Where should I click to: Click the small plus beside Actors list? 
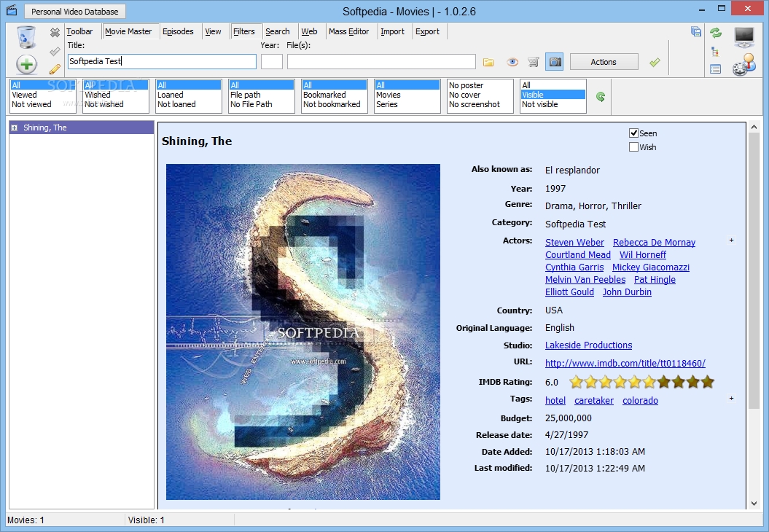click(731, 240)
